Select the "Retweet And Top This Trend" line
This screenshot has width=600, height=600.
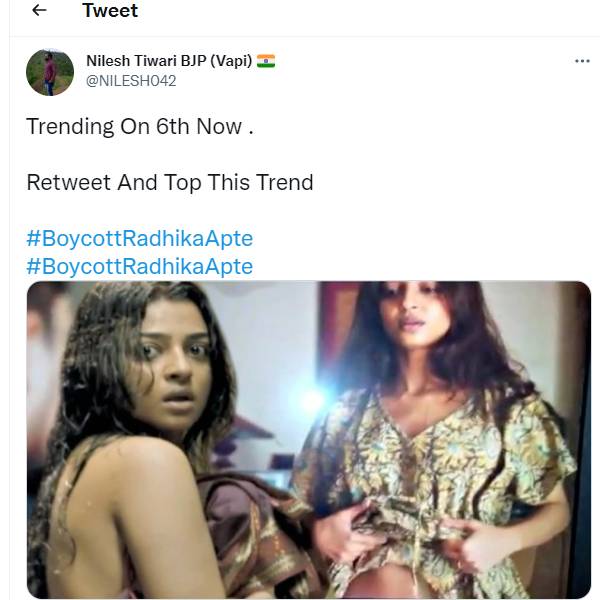click(170, 182)
